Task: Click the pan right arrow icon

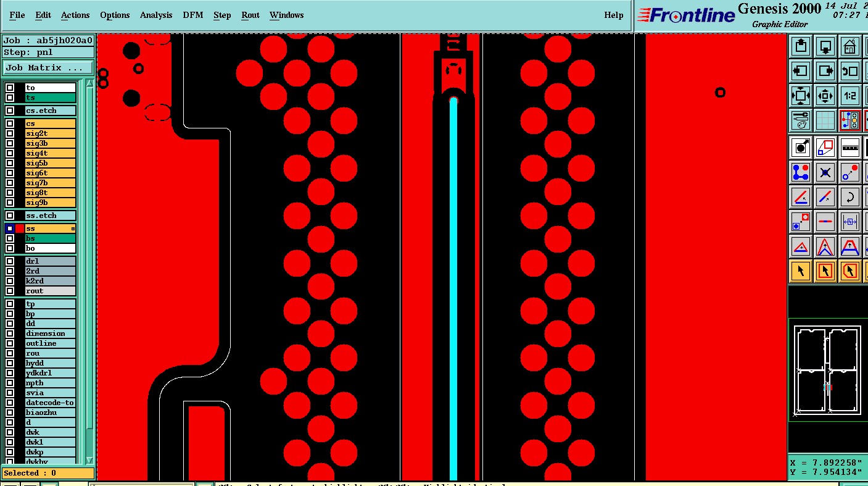Action: [x=825, y=71]
